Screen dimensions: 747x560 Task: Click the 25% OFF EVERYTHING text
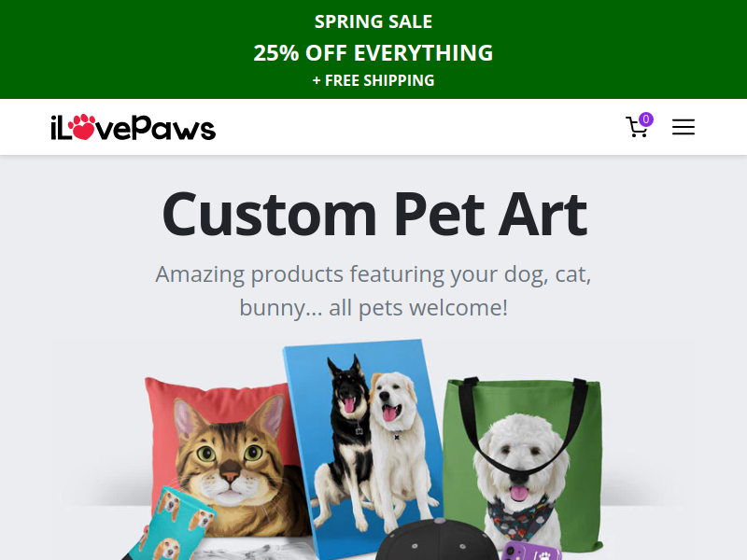[x=373, y=52]
